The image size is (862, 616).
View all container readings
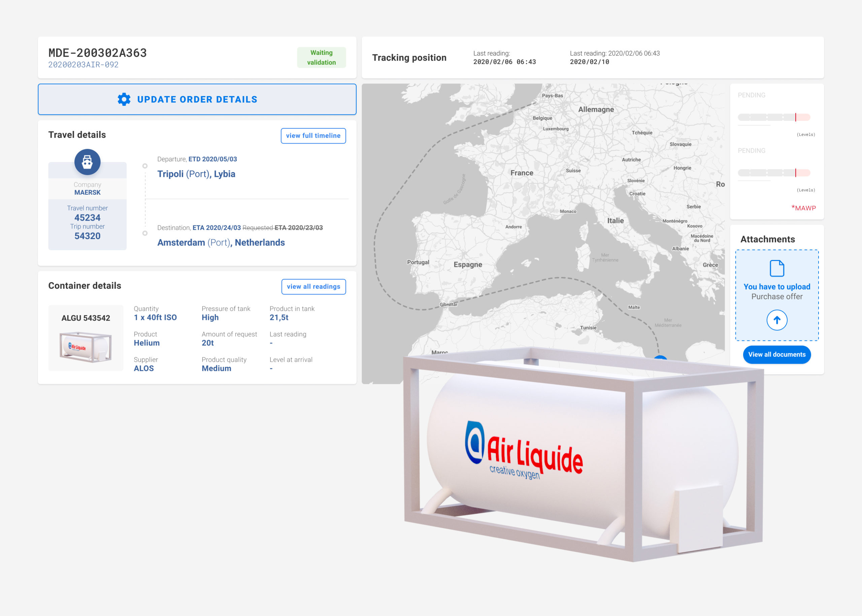pyautogui.click(x=313, y=287)
